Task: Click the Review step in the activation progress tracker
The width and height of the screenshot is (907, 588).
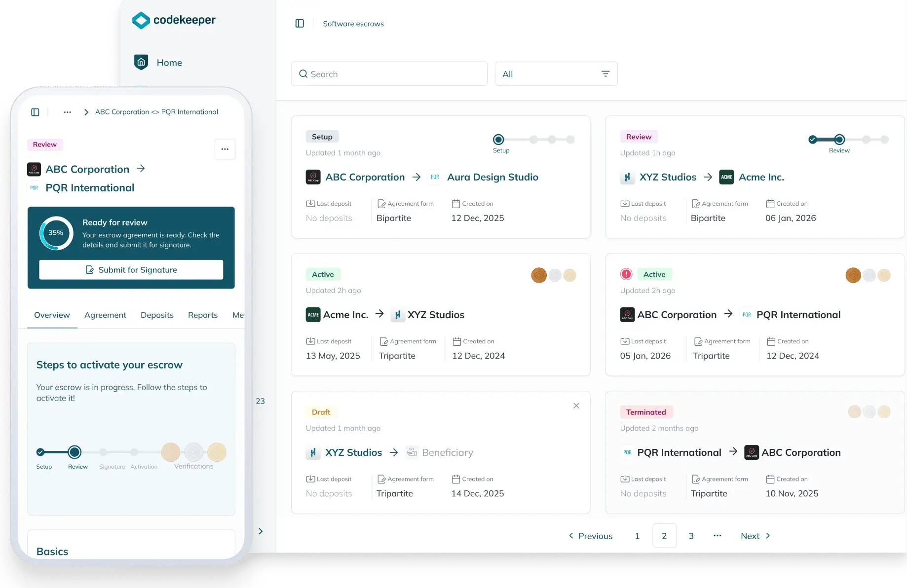Action: click(75, 452)
